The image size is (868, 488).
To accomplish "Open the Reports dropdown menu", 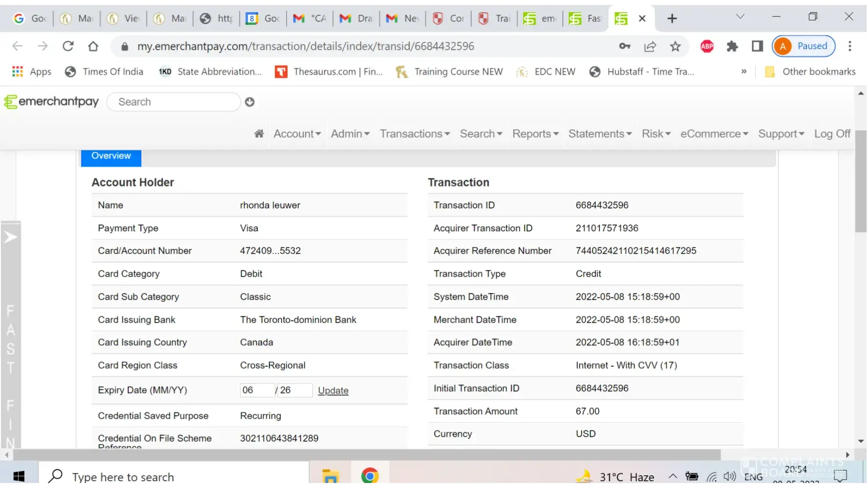I will (535, 134).
